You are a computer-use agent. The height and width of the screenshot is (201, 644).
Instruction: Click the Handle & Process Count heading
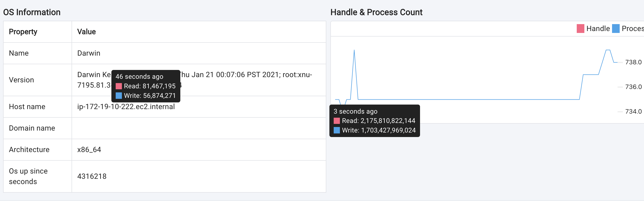[376, 12]
